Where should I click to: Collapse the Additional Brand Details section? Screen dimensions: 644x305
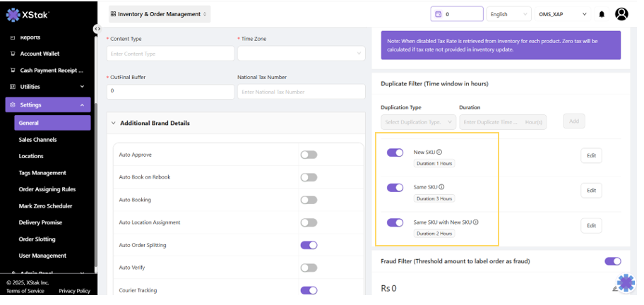tap(114, 124)
